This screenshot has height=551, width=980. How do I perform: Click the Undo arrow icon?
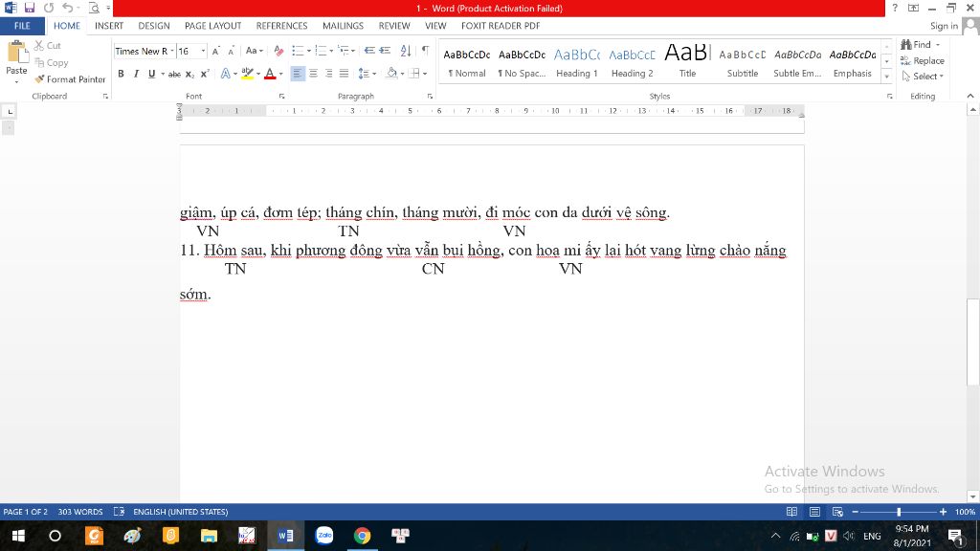(x=67, y=8)
